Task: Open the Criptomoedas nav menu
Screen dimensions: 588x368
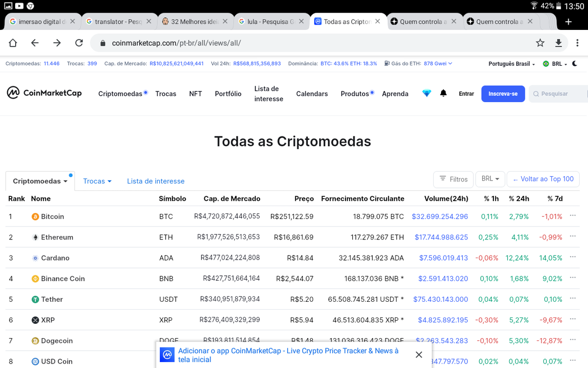Action: [x=120, y=94]
